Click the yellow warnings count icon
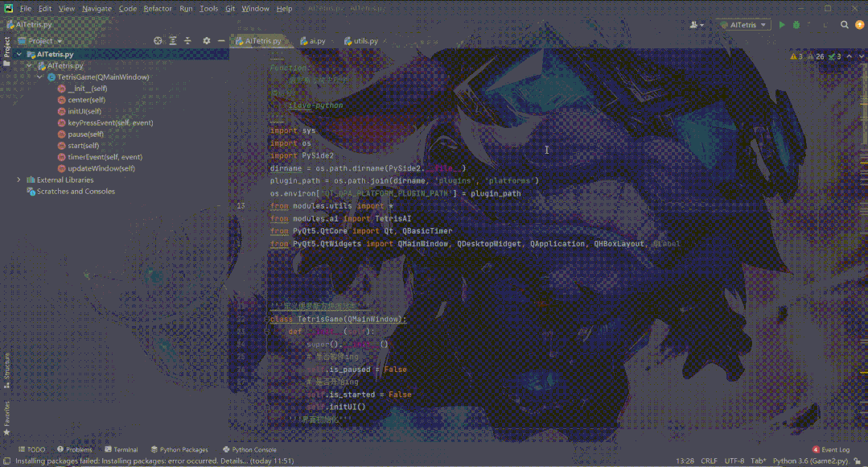The image size is (868, 467). coord(796,56)
